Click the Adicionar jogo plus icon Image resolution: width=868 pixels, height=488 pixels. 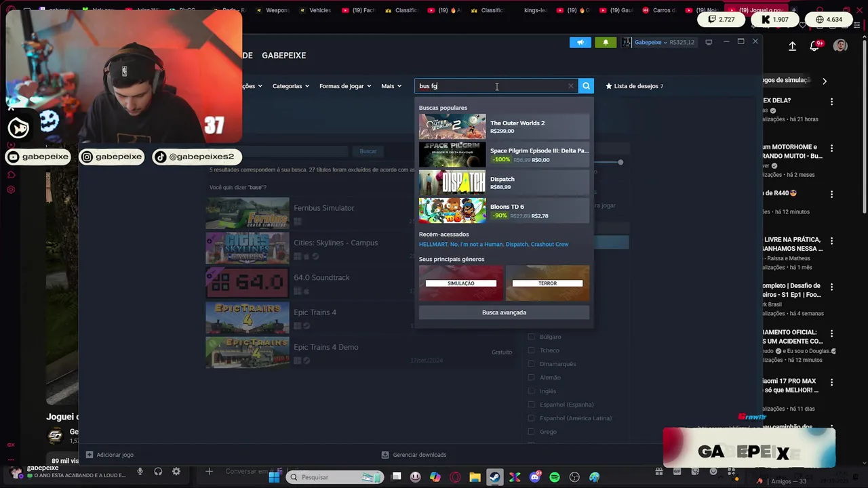(89, 455)
